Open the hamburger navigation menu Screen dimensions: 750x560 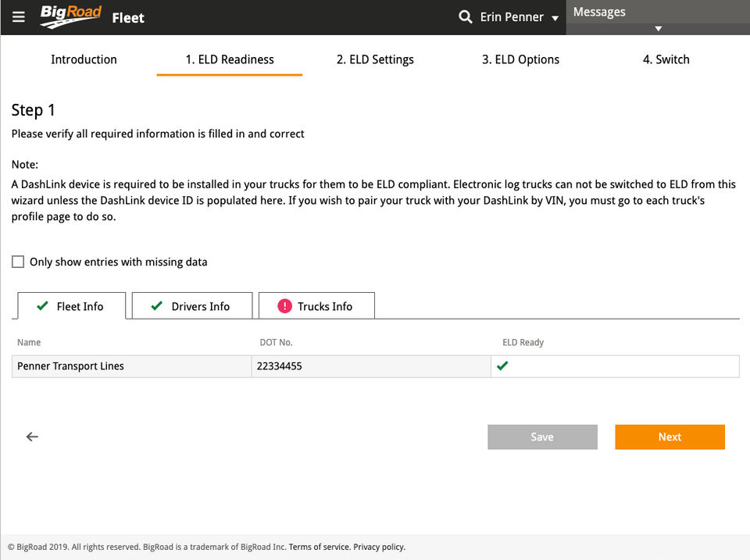pyautogui.click(x=19, y=16)
